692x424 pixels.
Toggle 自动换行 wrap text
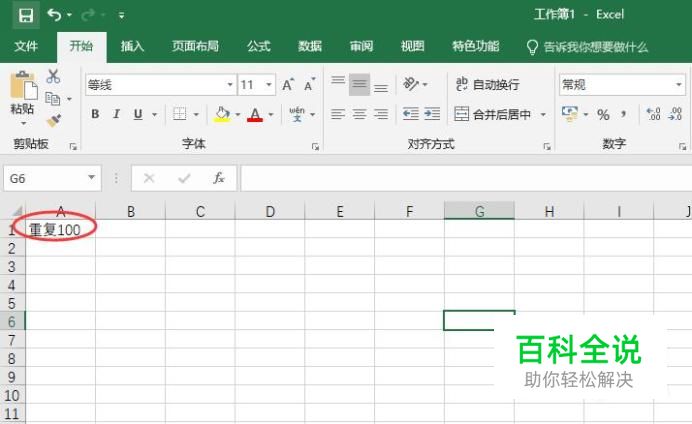click(x=488, y=84)
